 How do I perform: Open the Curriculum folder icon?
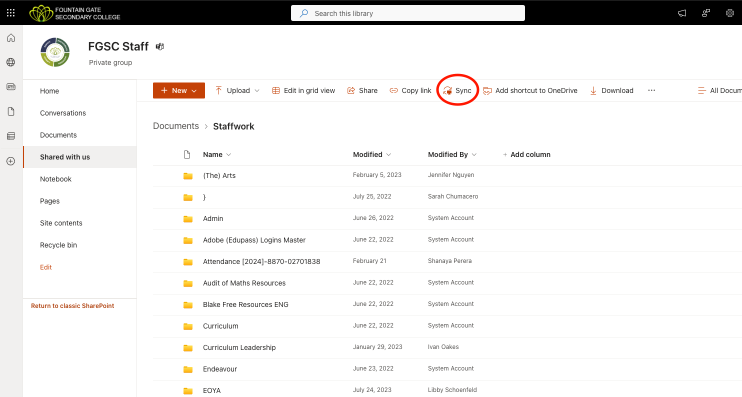tap(188, 326)
